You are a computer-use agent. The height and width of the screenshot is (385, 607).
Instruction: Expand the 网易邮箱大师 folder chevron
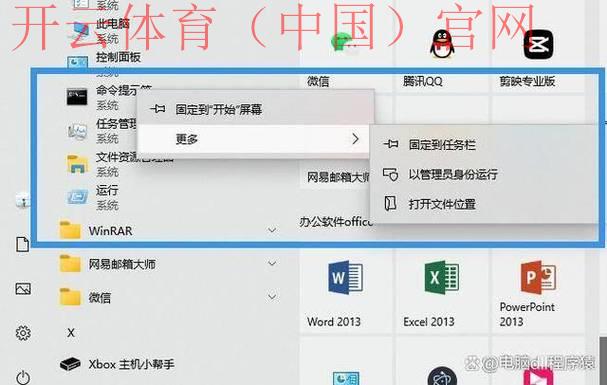click(x=272, y=264)
